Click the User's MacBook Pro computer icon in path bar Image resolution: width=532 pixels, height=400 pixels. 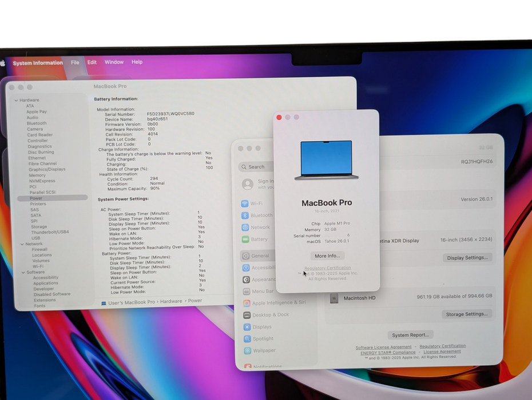tap(104, 303)
